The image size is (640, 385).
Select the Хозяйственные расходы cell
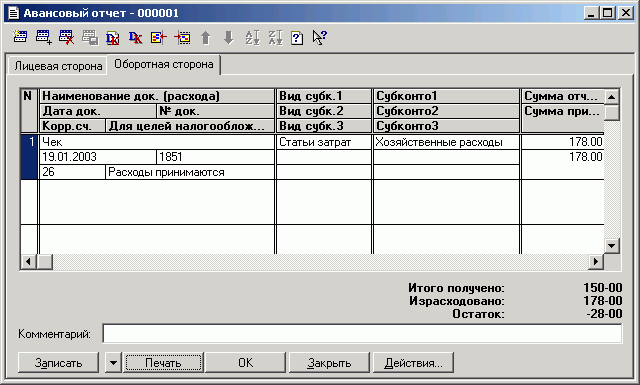[446, 142]
